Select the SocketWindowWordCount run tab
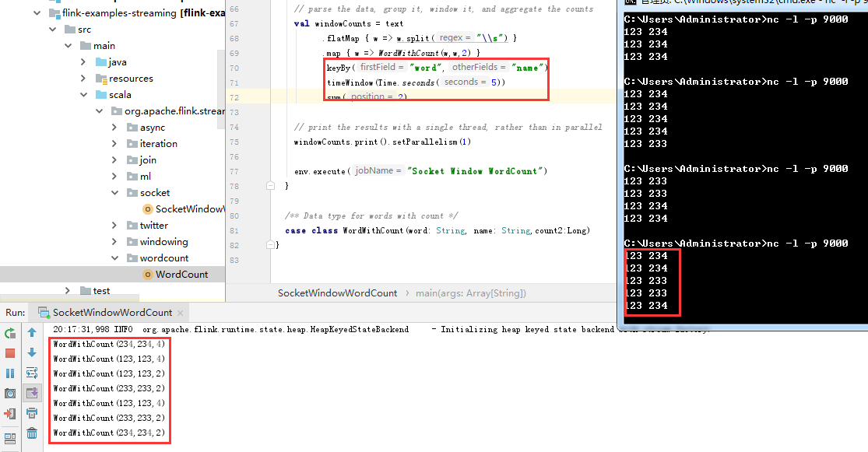The height and width of the screenshot is (452, 868). point(112,313)
